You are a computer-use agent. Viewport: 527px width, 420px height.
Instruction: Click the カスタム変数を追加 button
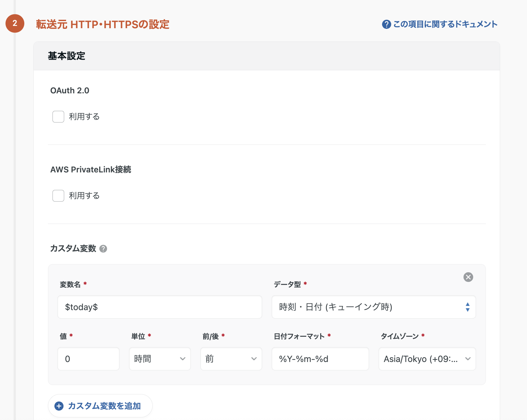100,406
